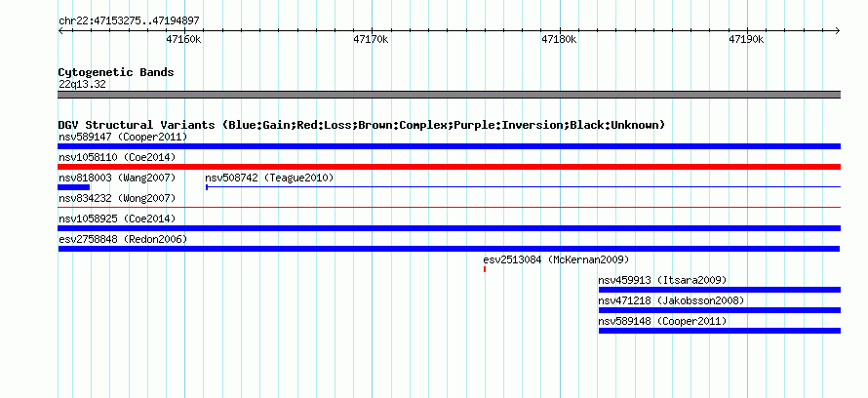Click the nsv471218 (Jakobsson2008) blue bar
Viewport: 868px width, 398px height.
pyautogui.click(x=720, y=310)
